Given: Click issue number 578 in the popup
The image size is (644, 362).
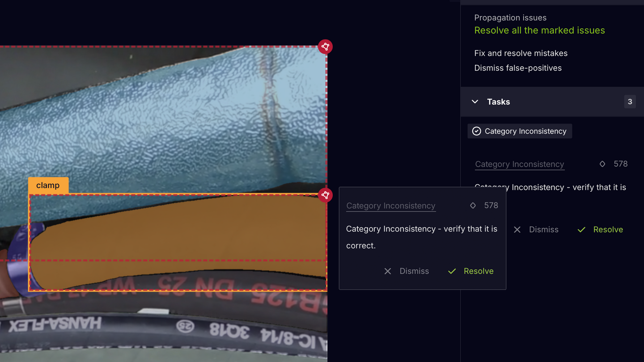Looking at the screenshot, I should [491, 206].
